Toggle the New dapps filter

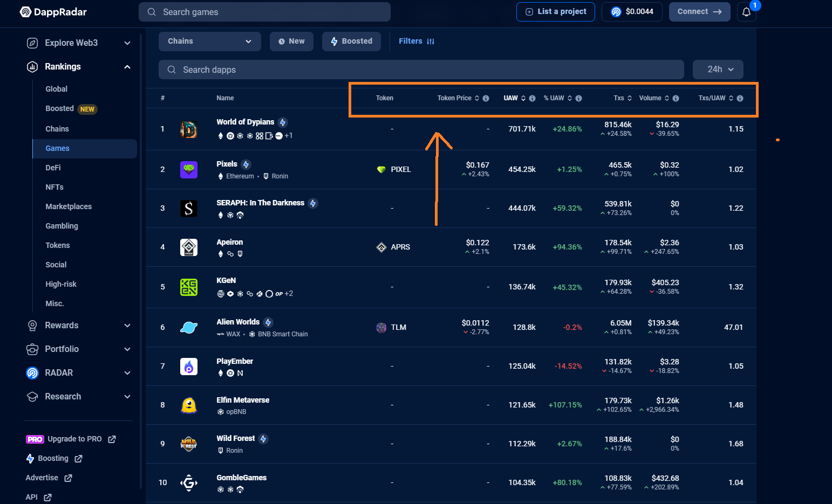(291, 42)
